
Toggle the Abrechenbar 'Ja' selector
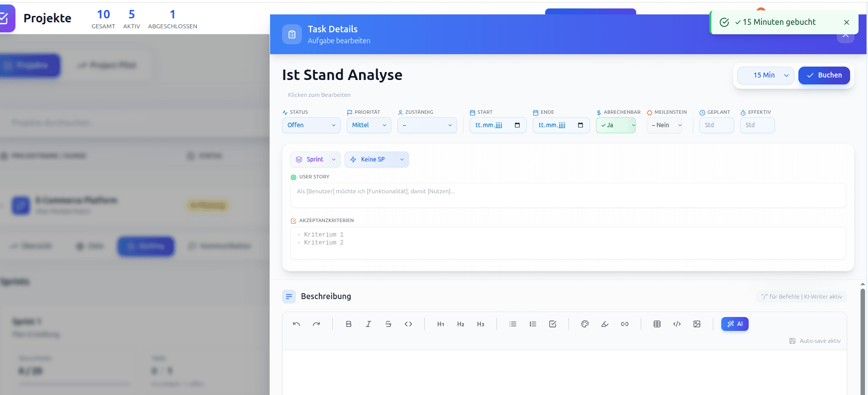point(616,125)
